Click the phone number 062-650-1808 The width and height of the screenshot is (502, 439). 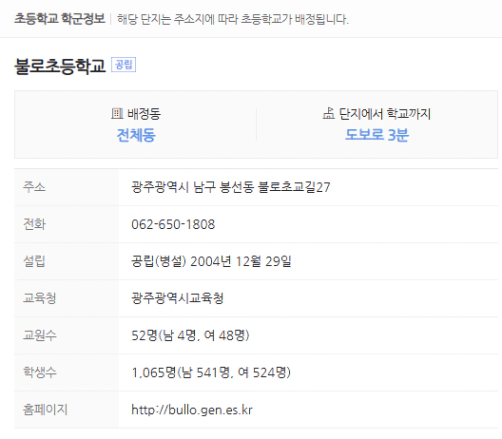click(x=173, y=224)
